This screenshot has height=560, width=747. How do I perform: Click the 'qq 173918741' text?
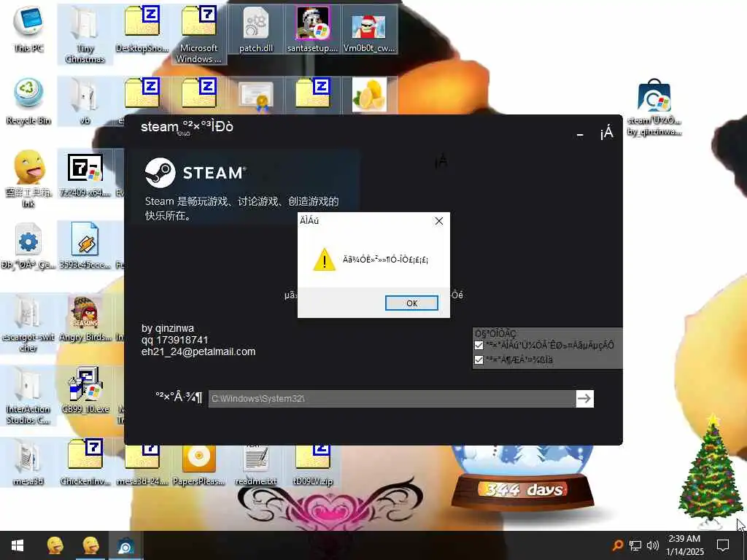pos(174,340)
